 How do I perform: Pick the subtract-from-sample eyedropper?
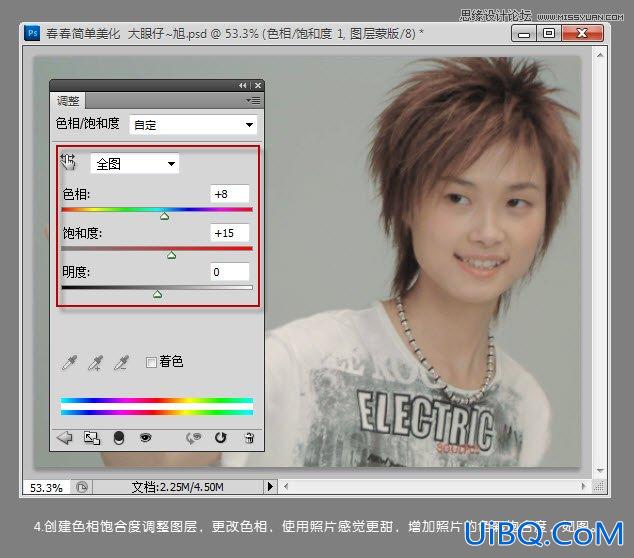click(121, 363)
